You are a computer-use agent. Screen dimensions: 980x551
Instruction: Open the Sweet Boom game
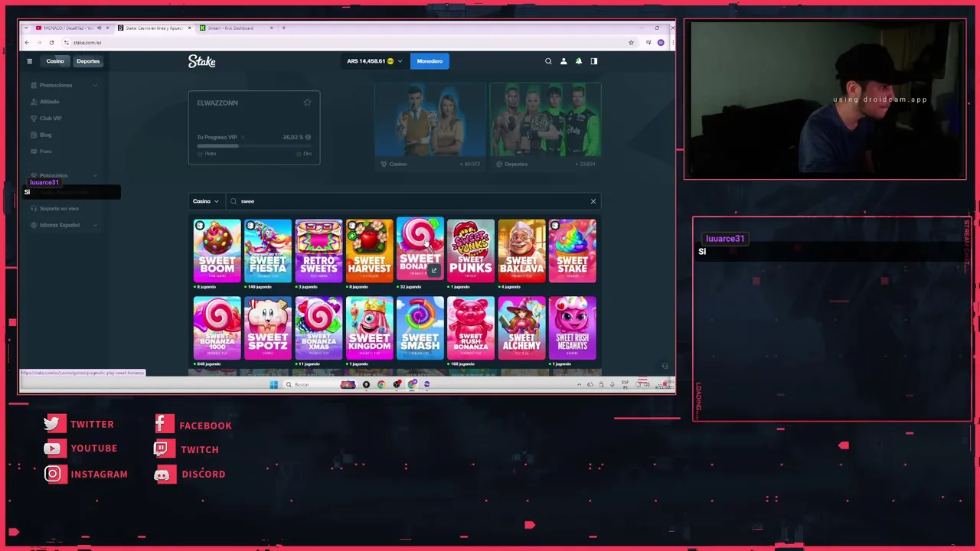coord(217,250)
